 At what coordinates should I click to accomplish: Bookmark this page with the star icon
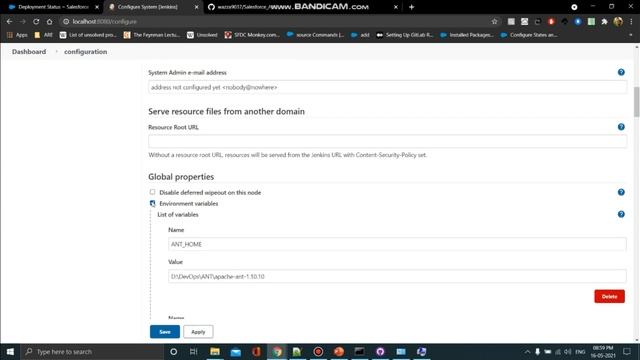coord(494,21)
